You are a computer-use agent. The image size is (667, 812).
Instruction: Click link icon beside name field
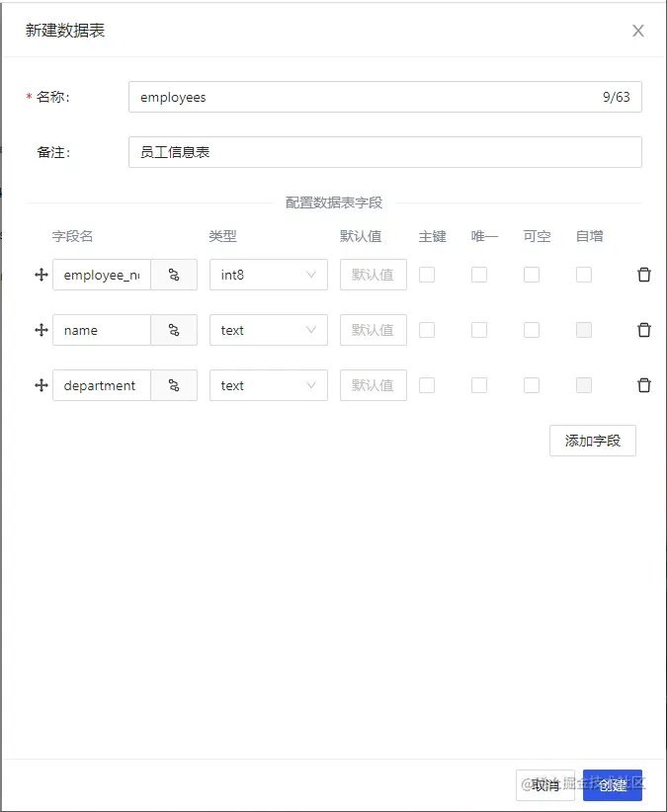174,330
